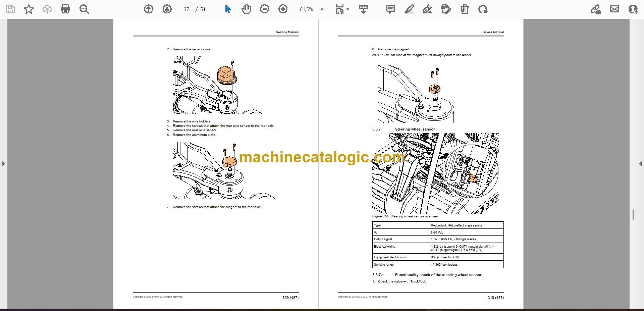Click 'B38 (connector X38)' table cell

[x=467, y=257]
